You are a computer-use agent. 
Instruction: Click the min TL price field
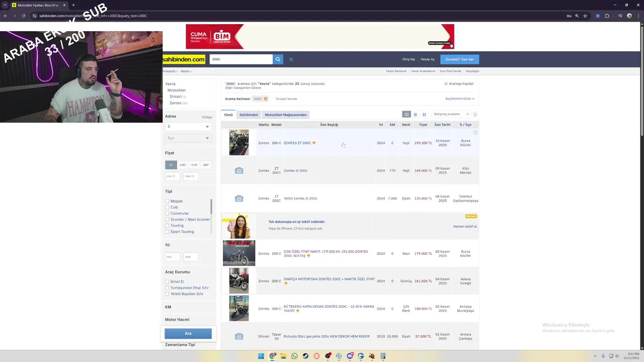[x=172, y=176]
